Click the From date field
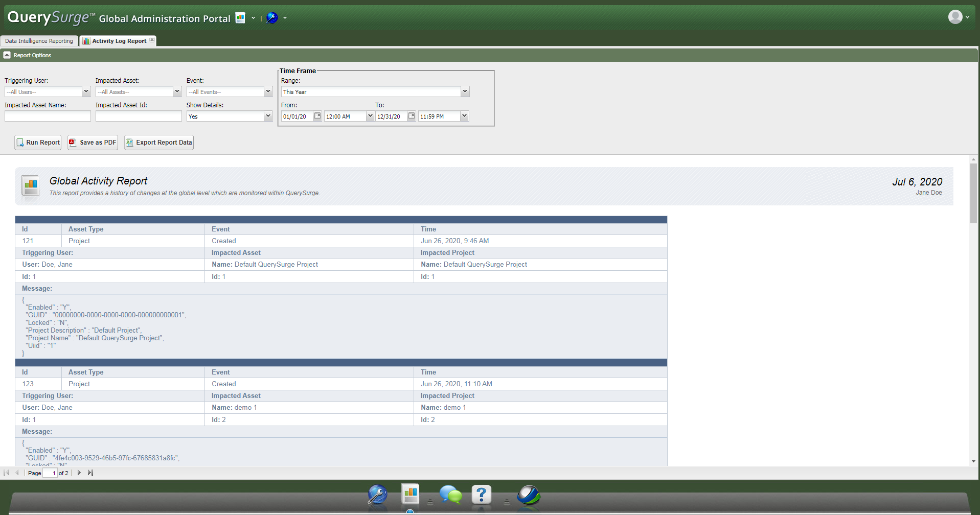Screen dimensions: 980x515 tap(297, 116)
